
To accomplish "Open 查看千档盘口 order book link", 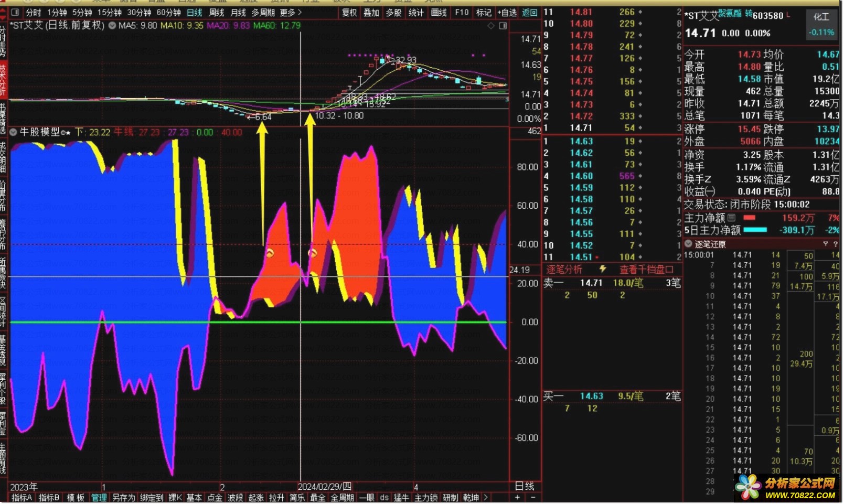I will pos(647,270).
